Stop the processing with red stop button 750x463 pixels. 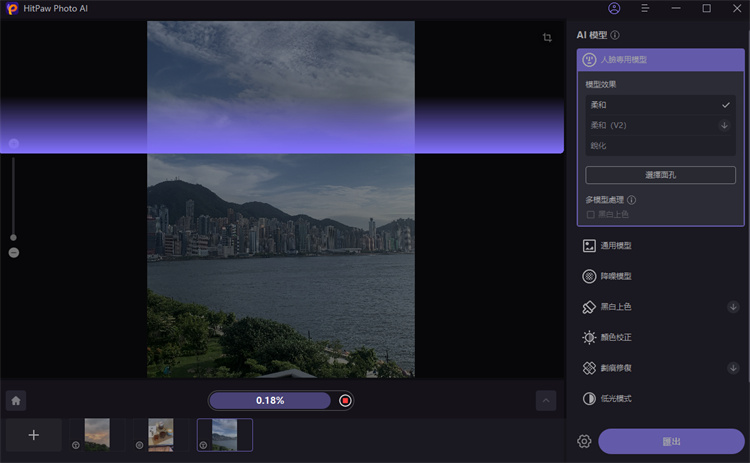click(345, 400)
